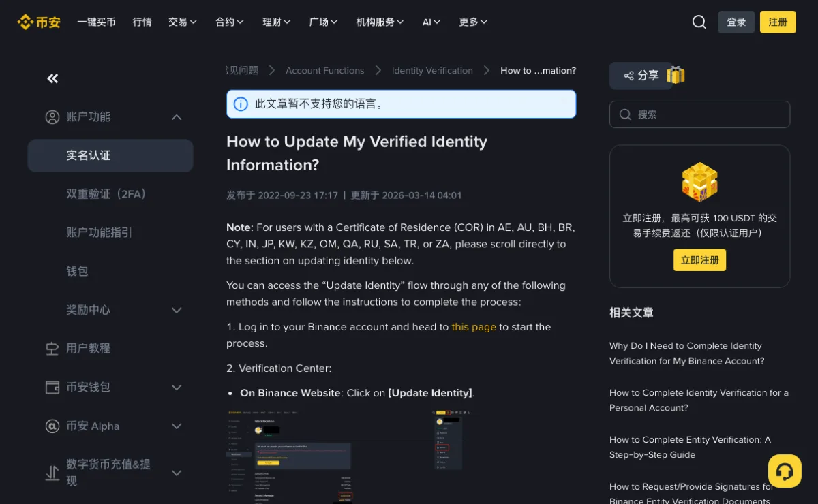
Task: Click the publish date text 2022-09-23 17:17
Action: tap(298, 195)
